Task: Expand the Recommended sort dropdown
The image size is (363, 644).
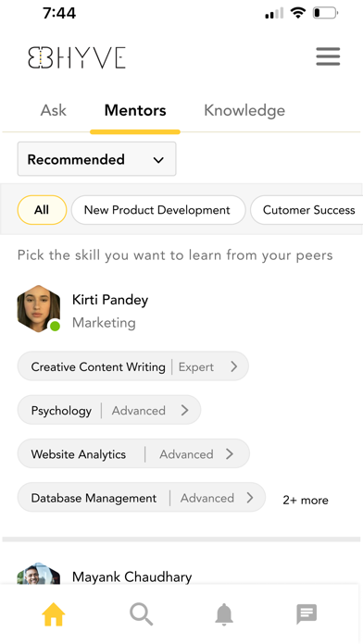Action: pos(96,159)
